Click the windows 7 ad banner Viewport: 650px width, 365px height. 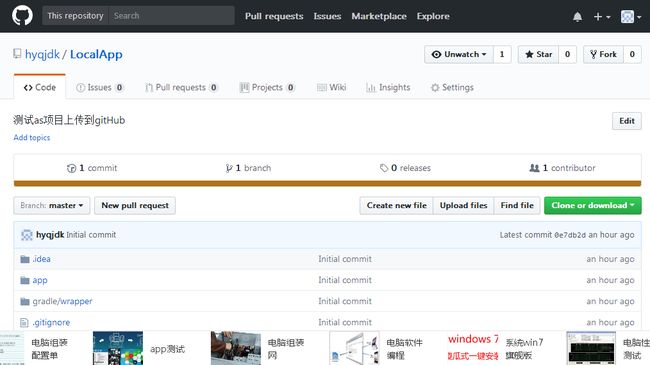[473, 347]
